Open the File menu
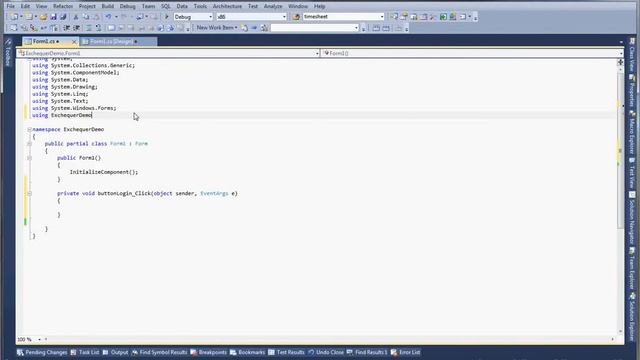 point(11,6)
